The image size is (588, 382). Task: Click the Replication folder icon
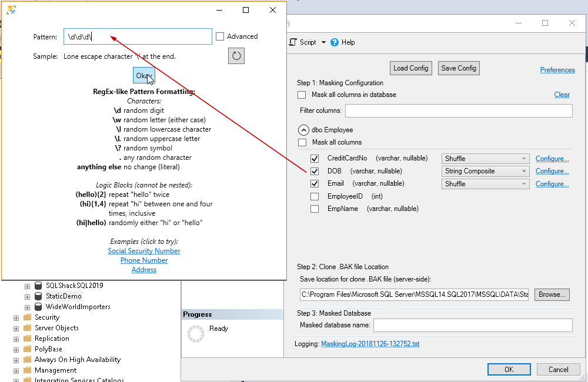tap(28, 338)
